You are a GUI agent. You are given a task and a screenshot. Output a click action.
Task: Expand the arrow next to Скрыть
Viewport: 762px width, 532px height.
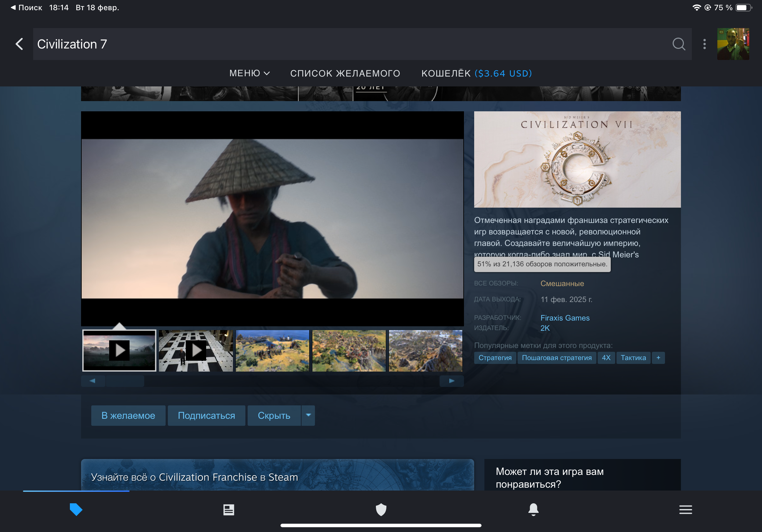click(308, 415)
